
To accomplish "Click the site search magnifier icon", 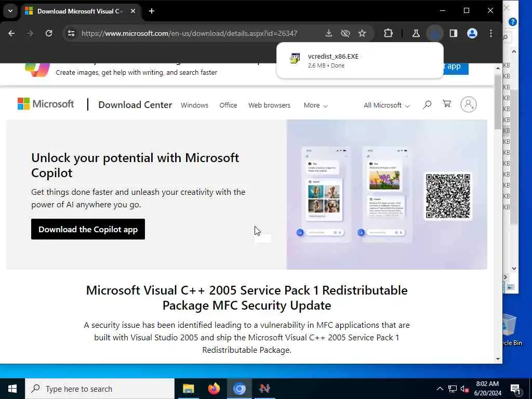I will coord(427,104).
